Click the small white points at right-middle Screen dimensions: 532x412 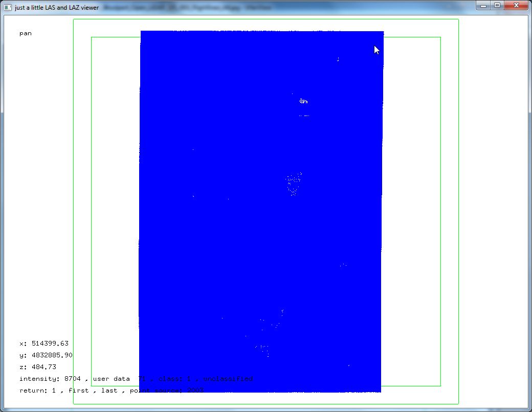[x=343, y=265]
